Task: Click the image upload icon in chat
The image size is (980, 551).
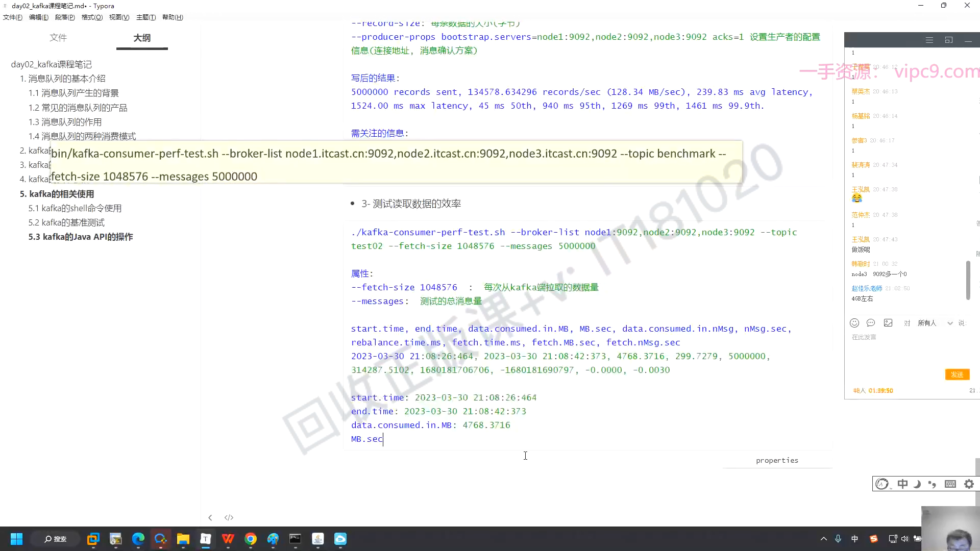Action: [x=888, y=323]
